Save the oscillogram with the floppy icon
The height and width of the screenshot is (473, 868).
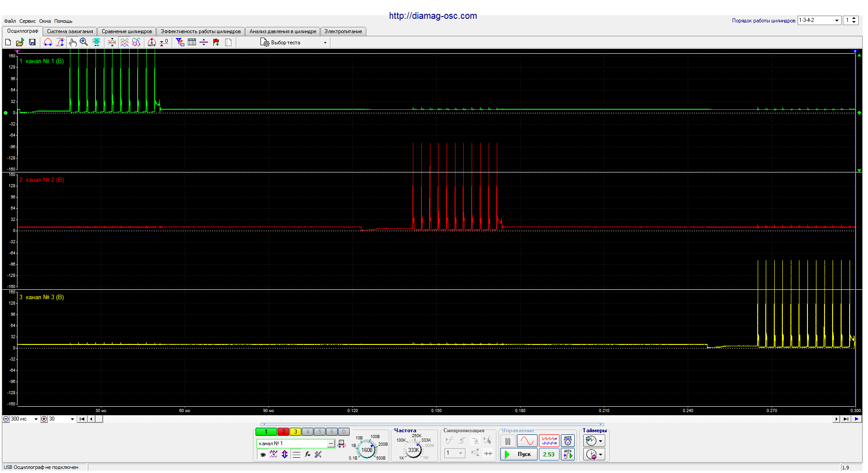[32, 42]
